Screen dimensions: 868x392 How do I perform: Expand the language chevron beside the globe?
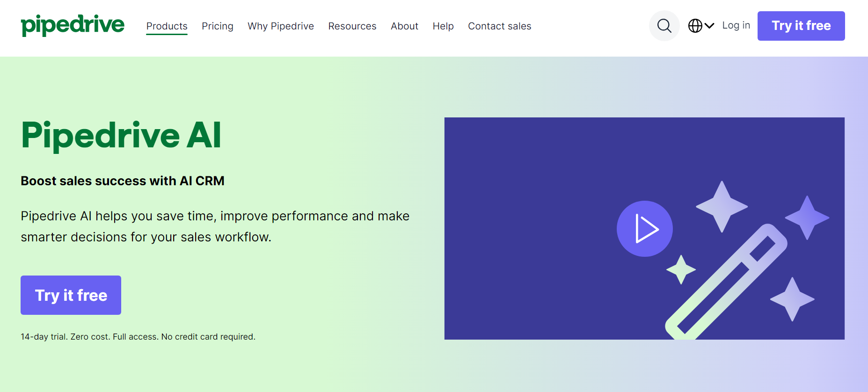click(x=709, y=26)
